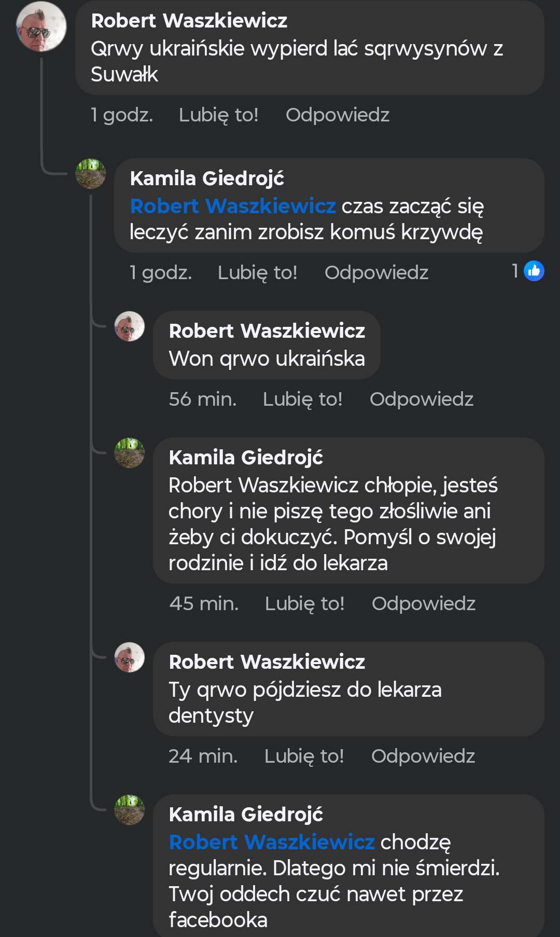The height and width of the screenshot is (937, 560).
Task: Like the 24 min. old comment
Action: click(x=304, y=756)
